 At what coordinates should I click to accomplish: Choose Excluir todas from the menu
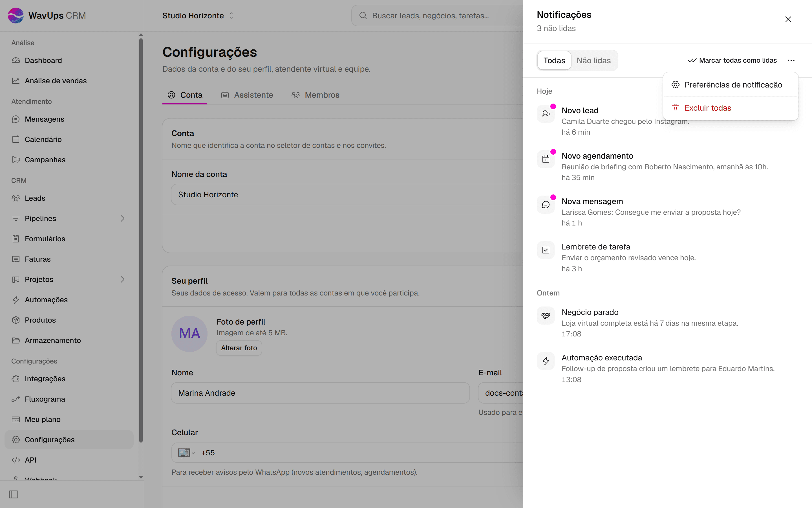[731, 108]
